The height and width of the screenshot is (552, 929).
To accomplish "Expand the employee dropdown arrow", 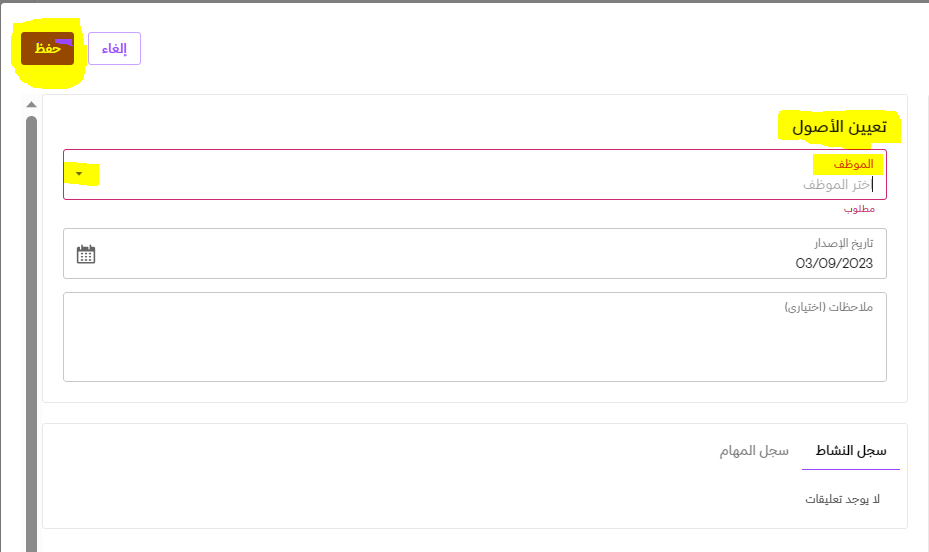I will (79, 174).
